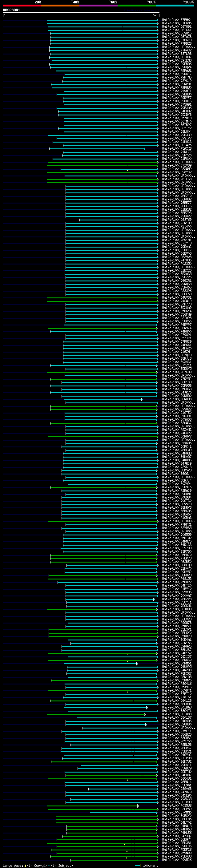Viewport: 197px width, 868px height.
Task: Click the UniRef100_Q70MM6 label
Action: pyautogui.click(x=176, y=812)
